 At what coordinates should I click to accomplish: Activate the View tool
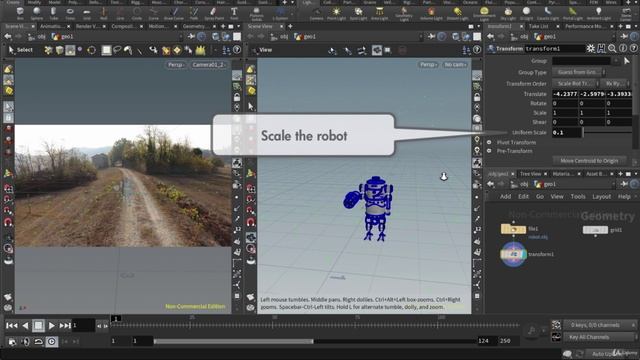click(x=262, y=50)
